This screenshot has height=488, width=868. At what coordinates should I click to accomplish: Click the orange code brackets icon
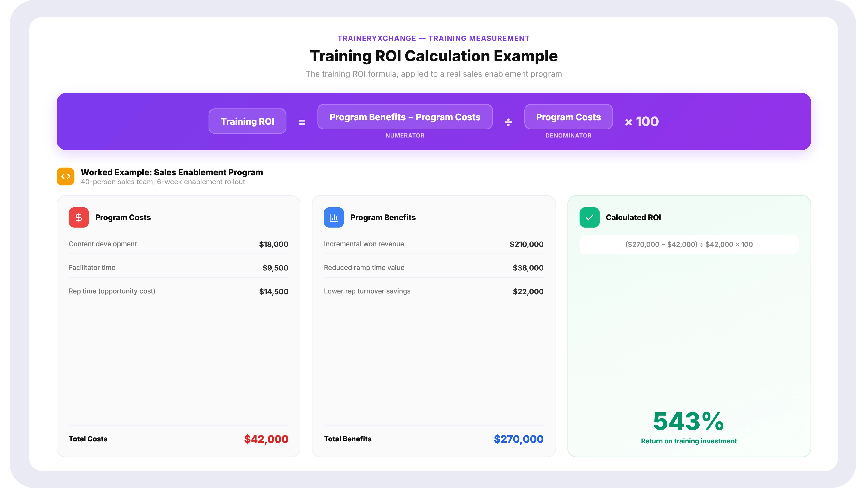(65, 177)
